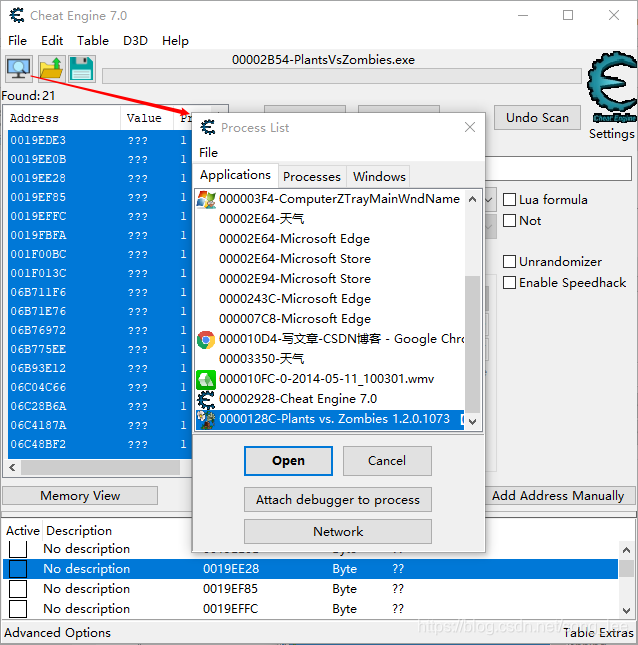Open Memory View
The image size is (638, 645).
point(80,496)
